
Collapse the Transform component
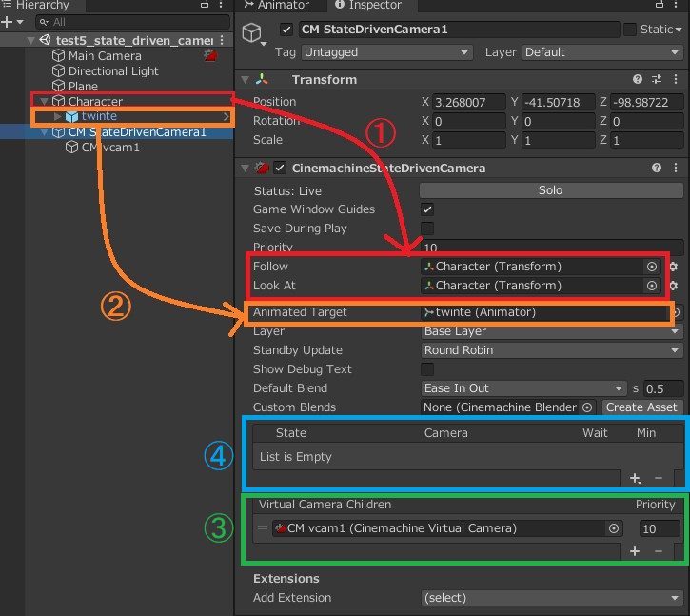coord(246,80)
